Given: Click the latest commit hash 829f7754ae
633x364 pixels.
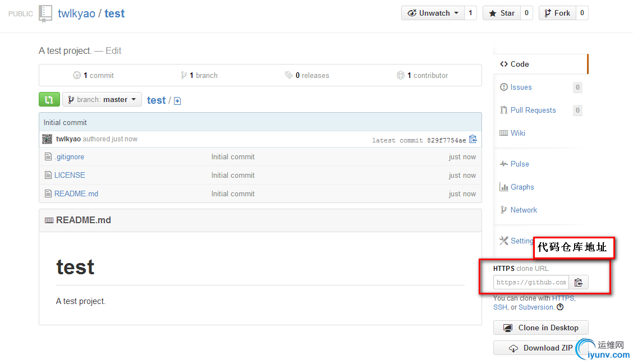Looking at the screenshot, I should [446, 140].
